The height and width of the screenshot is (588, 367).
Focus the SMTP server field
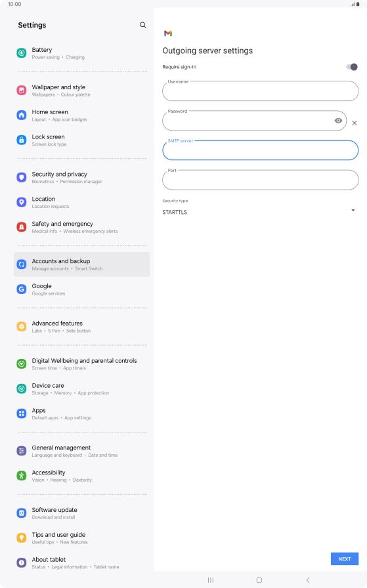click(x=260, y=150)
